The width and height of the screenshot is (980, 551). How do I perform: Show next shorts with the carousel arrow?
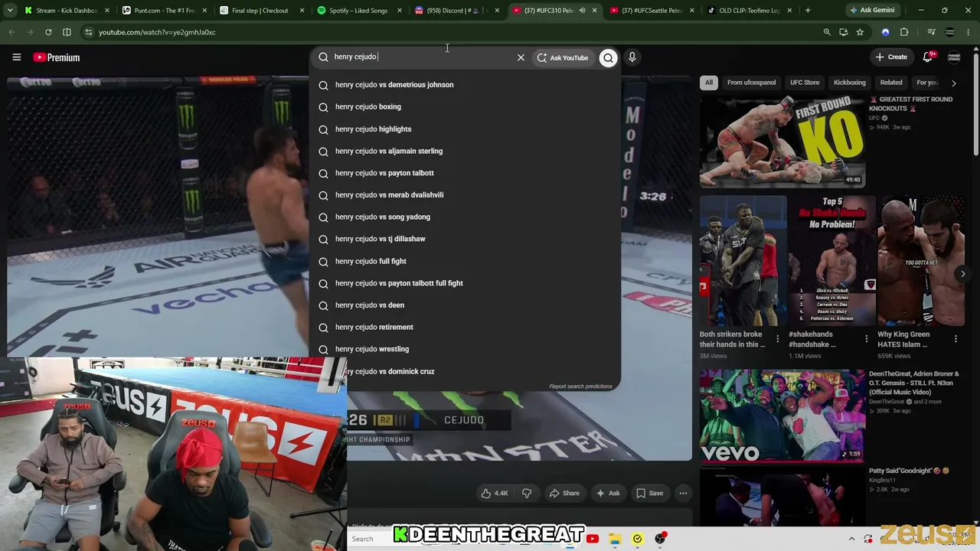point(962,273)
